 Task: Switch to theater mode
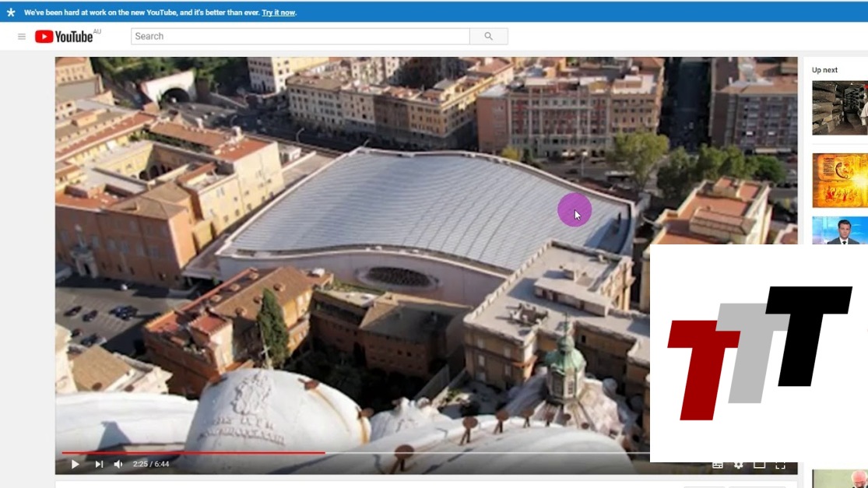760,465
